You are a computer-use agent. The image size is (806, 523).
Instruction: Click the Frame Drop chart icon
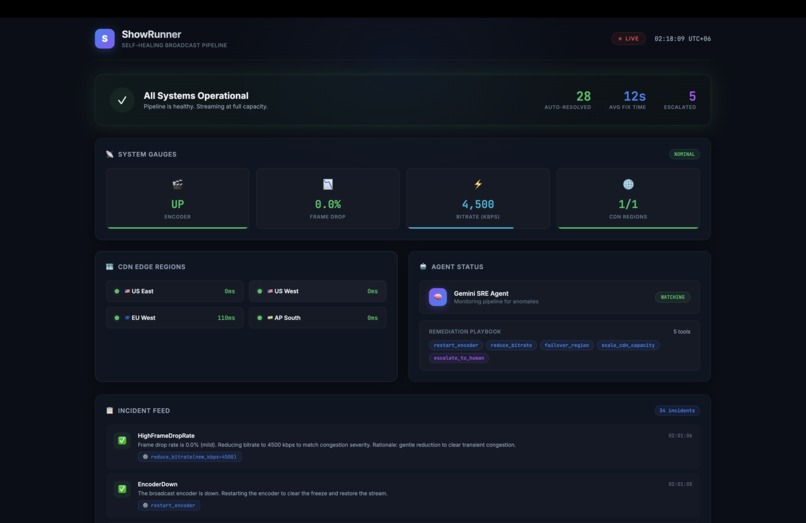click(x=327, y=184)
